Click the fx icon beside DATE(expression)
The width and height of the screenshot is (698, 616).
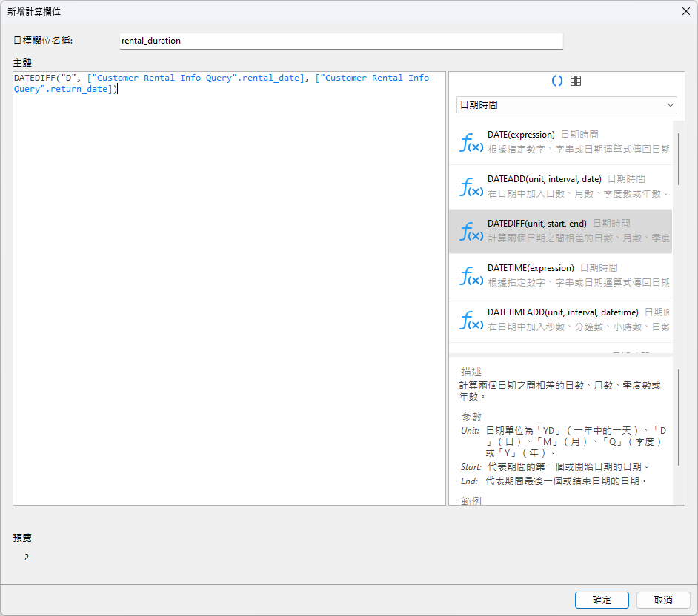[471, 143]
